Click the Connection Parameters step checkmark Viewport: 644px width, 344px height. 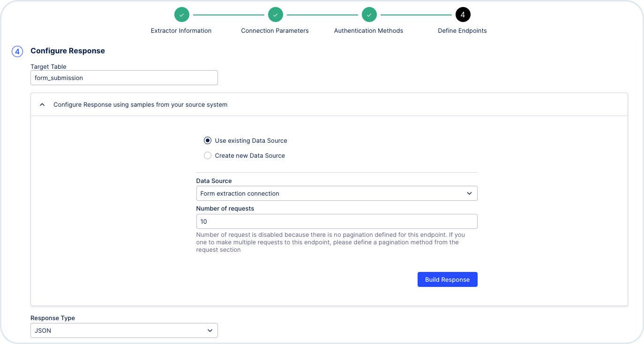click(x=275, y=15)
